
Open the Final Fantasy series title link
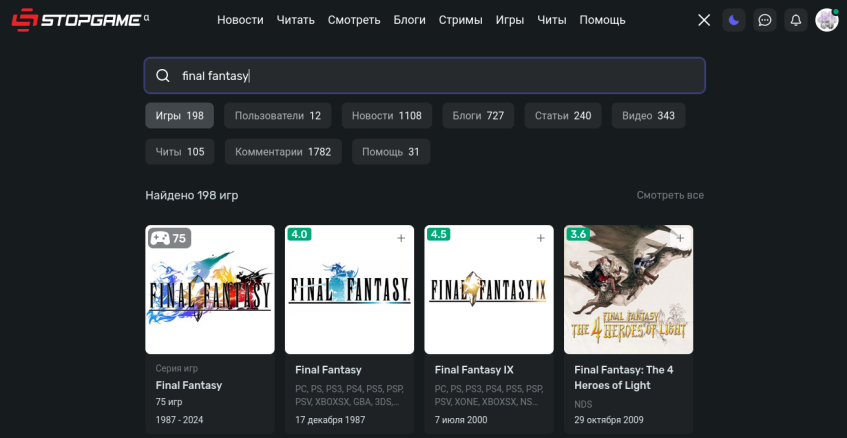189,386
